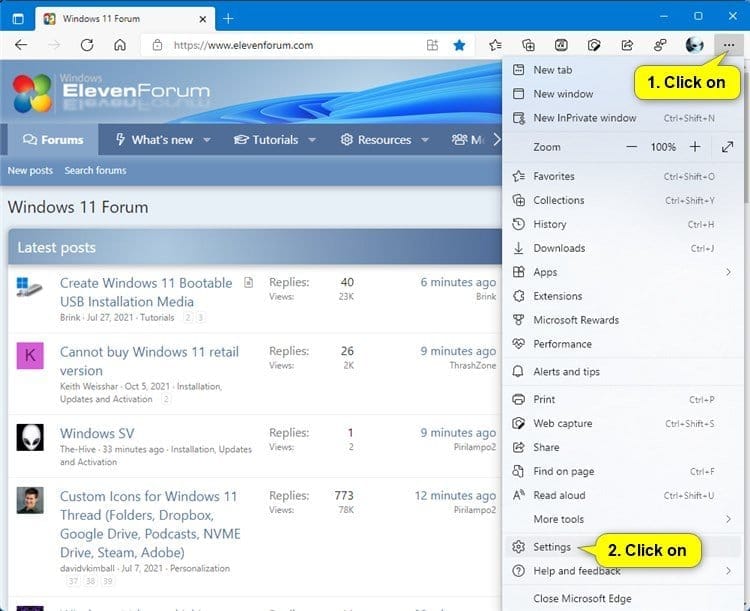Click the ThrashZone username link
Viewport: 750px width, 611px height.
(x=473, y=366)
